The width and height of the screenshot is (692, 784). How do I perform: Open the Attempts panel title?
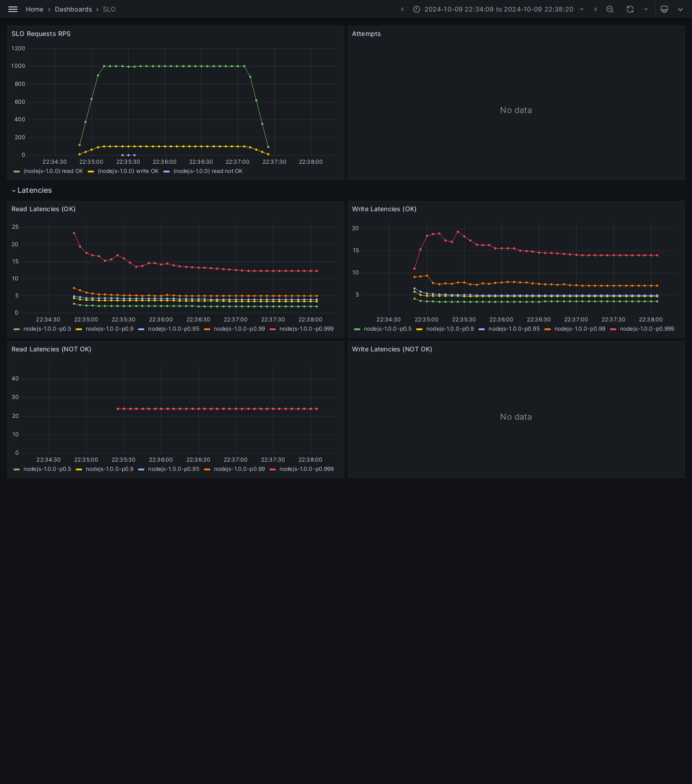coord(366,34)
